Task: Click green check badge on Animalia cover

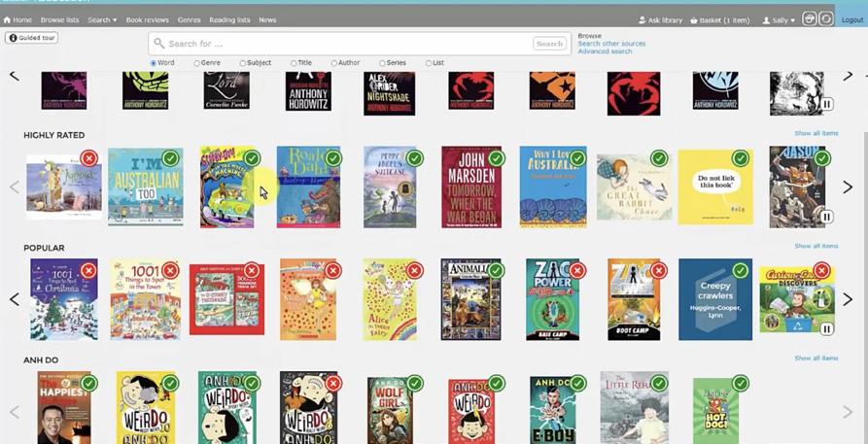Action: pyautogui.click(x=496, y=270)
